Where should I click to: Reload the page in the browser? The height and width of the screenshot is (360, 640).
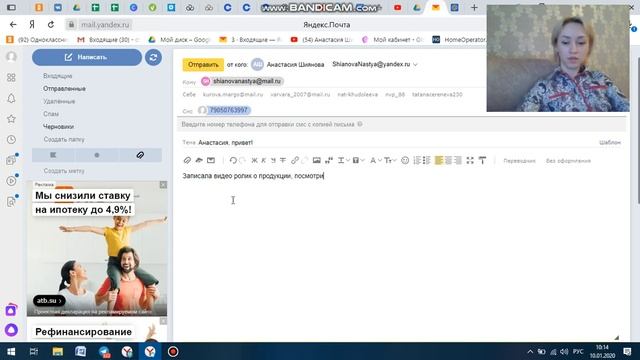pos(51,24)
